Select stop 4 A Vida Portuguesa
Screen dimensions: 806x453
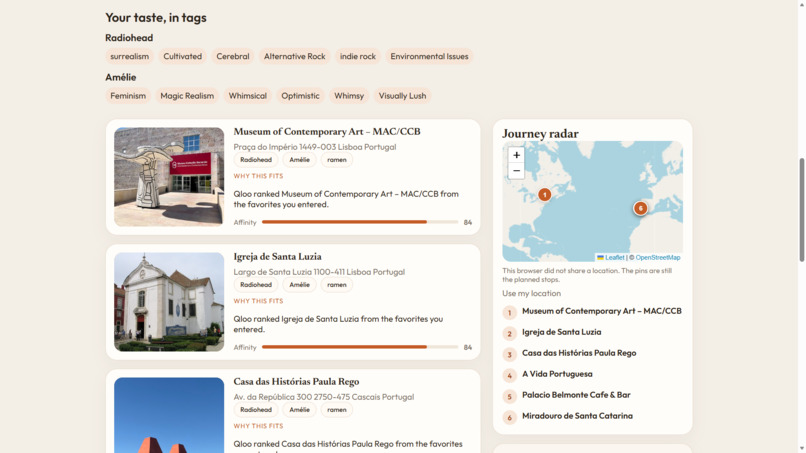592,375
